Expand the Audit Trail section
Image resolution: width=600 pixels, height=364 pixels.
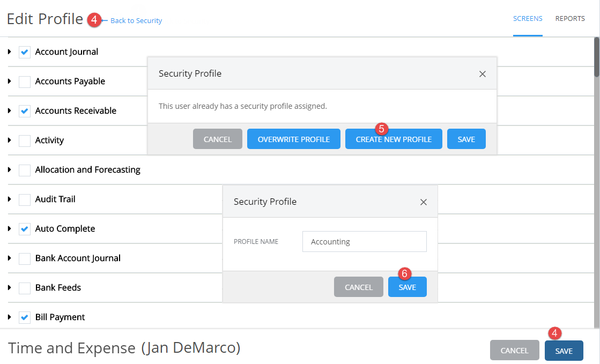8,199
